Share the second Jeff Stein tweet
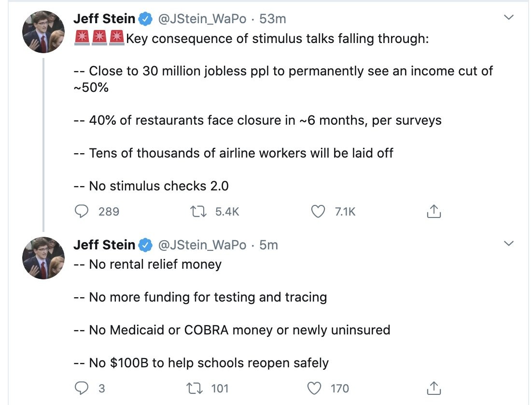 pos(434,388)
